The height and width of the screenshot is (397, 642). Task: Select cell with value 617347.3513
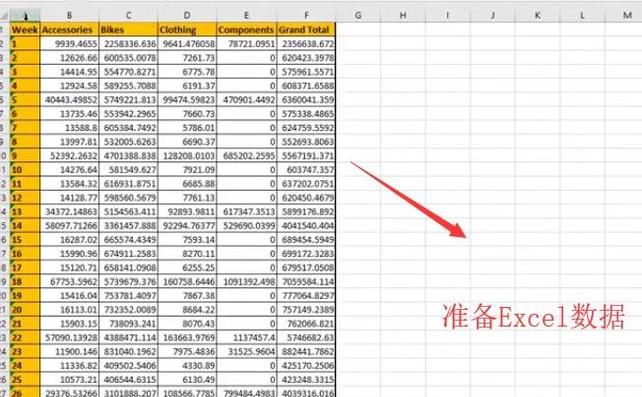point(246,212)
